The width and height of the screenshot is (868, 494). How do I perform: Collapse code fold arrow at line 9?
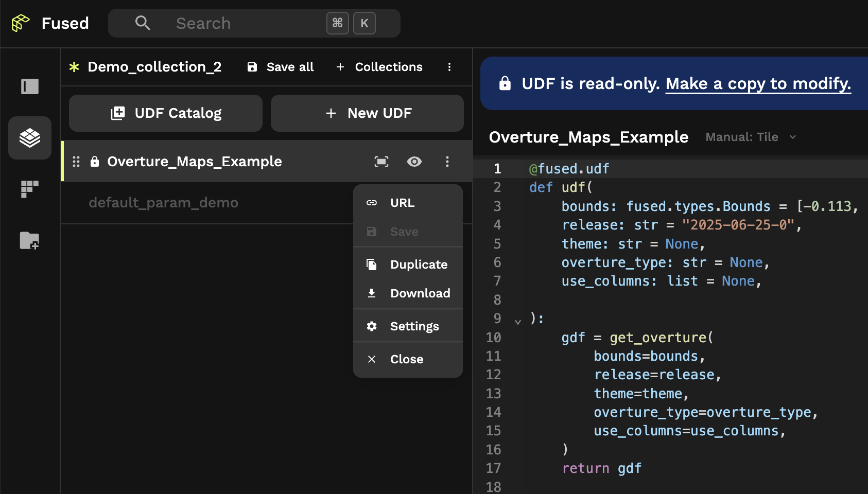pos(518,322)
